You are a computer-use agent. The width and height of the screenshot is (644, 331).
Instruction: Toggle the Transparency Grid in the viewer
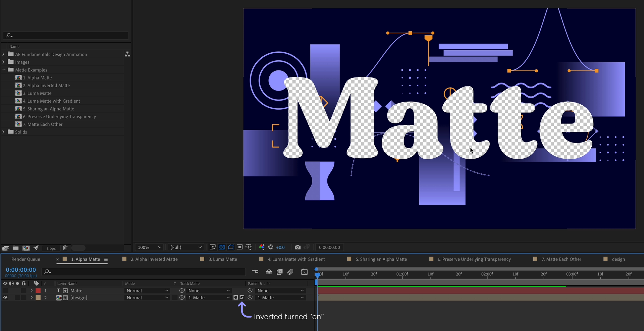222,247
